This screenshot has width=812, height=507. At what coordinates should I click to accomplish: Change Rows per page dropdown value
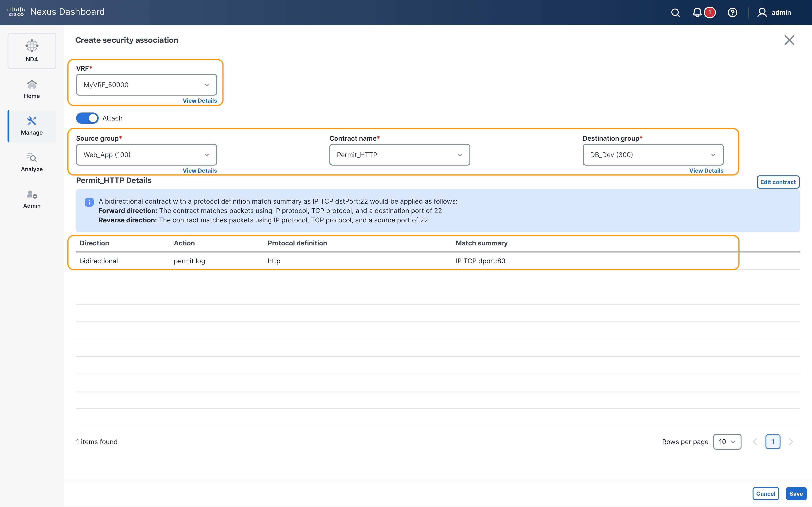727,442
